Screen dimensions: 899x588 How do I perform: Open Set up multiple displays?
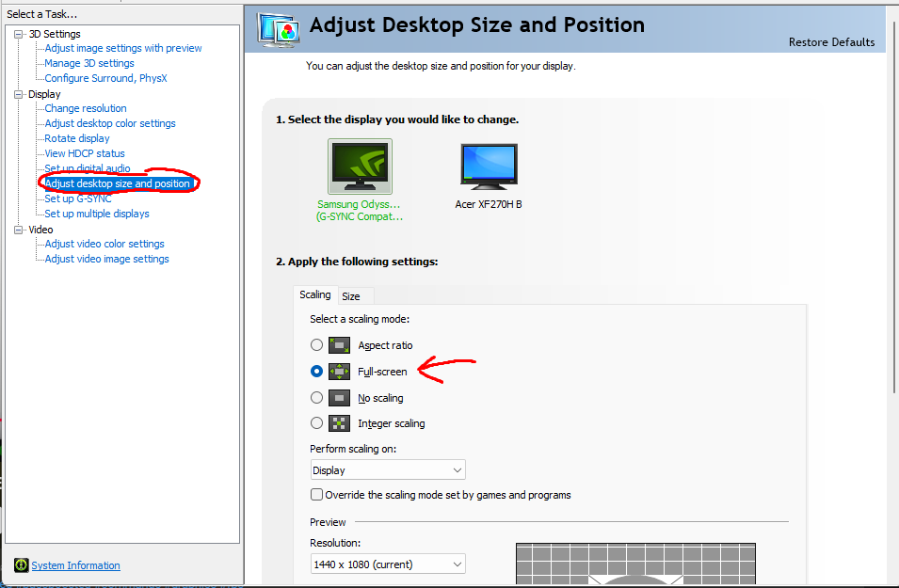click(x=97, y=214)
